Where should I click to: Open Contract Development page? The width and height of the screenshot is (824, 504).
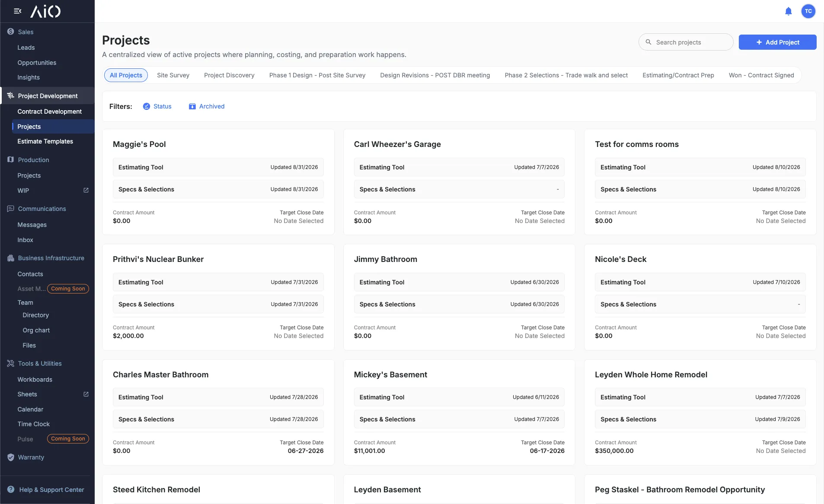49,112
